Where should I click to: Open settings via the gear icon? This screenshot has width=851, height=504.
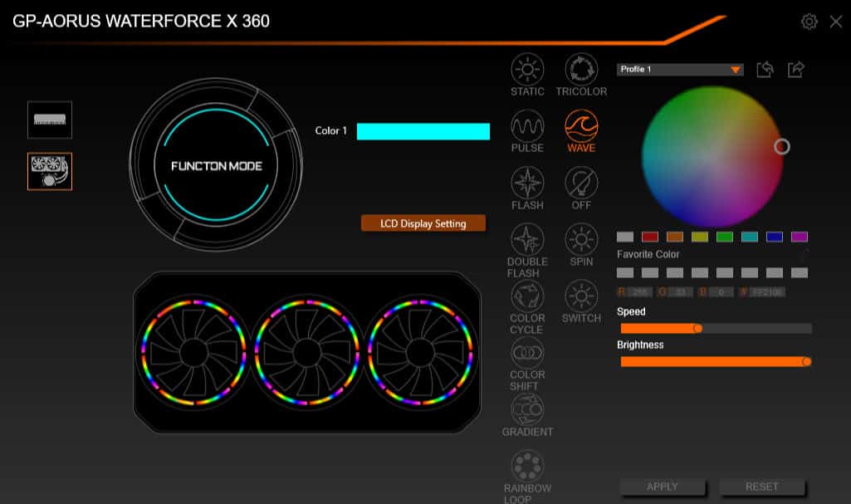pos(809,22)
